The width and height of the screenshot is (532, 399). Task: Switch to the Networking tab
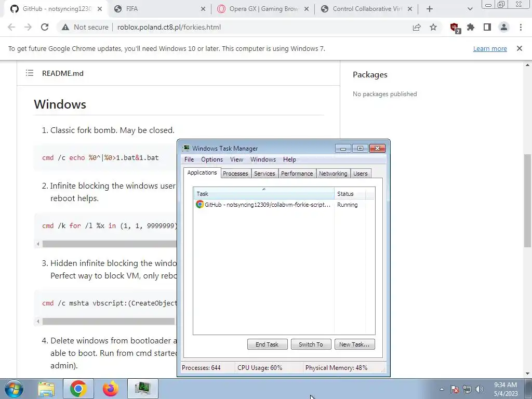[x=333, y=174]
